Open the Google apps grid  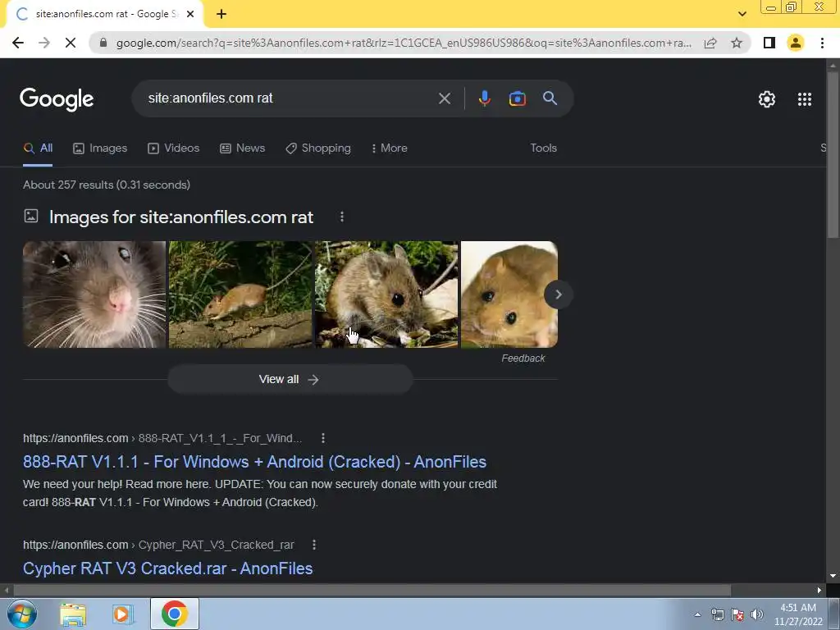pyautogui.click(x=804, y=99)
